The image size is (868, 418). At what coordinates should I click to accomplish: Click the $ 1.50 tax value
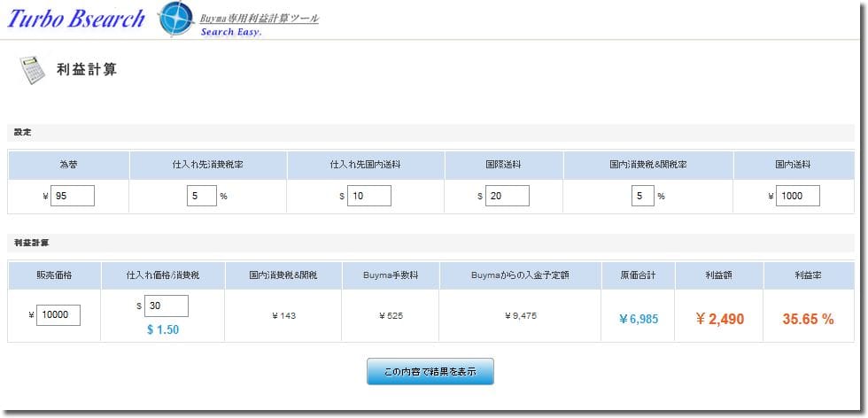[163, 330]
